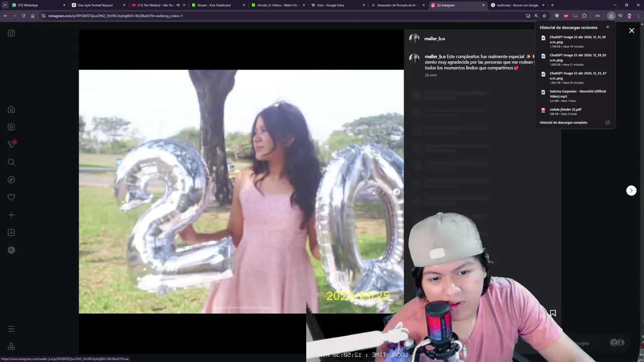The height and width of the screenshot is (362, 644).
Task: Click maller_b.o username in caption
Action: tap(435, 57)
